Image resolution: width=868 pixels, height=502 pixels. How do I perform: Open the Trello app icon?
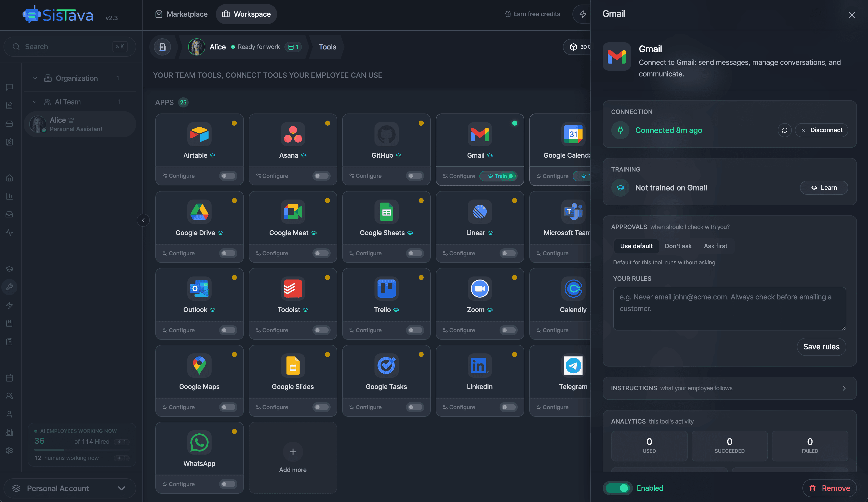pos(386,288)
